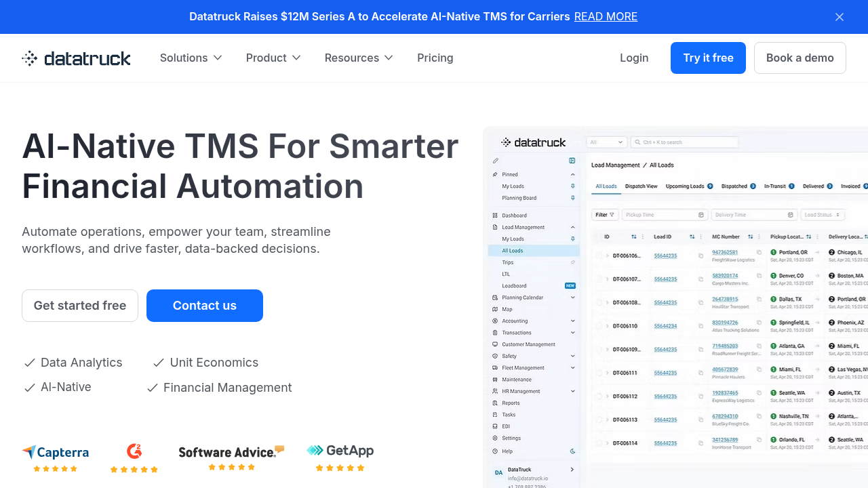Dismiss the Series A announcement banner

click(x=840, y=17)
